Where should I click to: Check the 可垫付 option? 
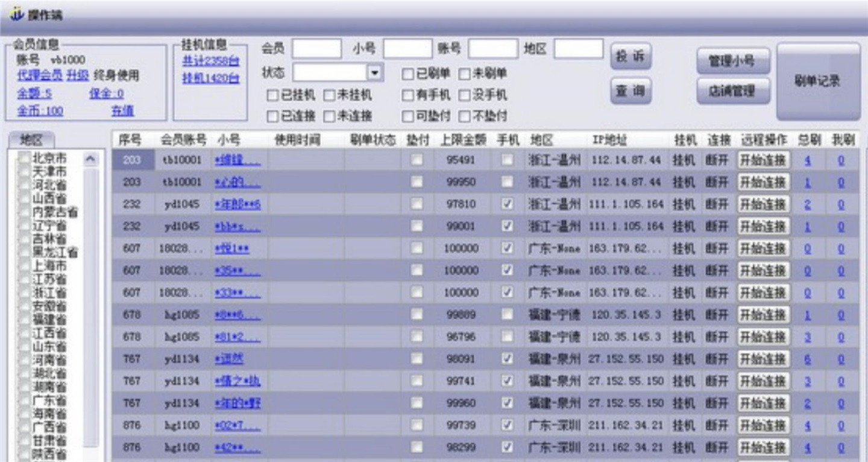pos(408,116)
